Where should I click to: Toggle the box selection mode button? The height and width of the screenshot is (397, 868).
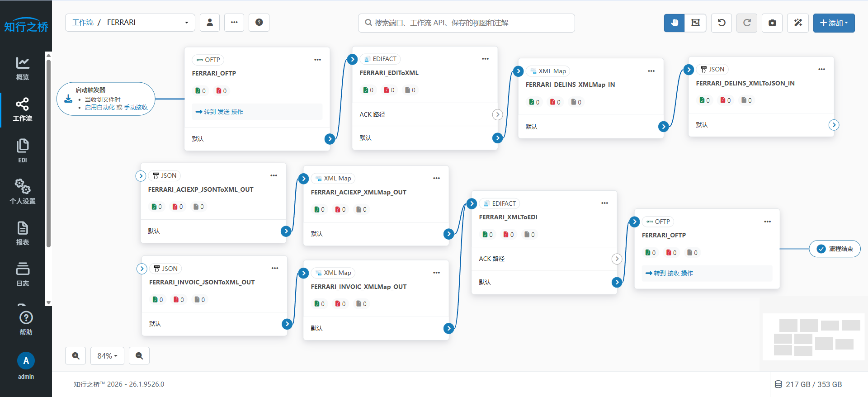point(695,23)
